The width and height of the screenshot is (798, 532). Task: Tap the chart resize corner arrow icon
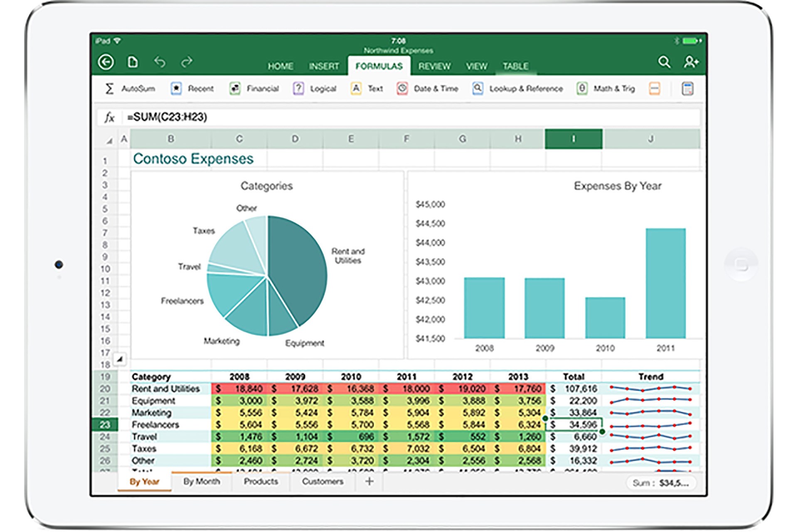click(120, 359)
